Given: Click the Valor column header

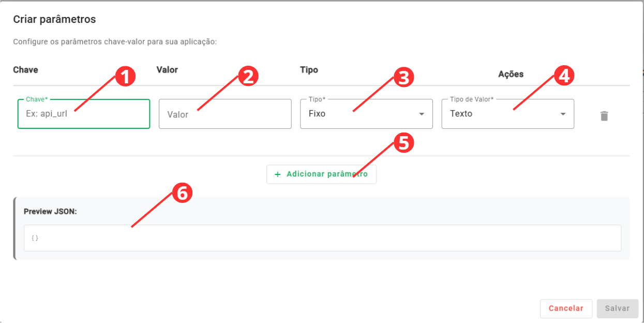Looking at the screenshot, I should click(167, 70).
